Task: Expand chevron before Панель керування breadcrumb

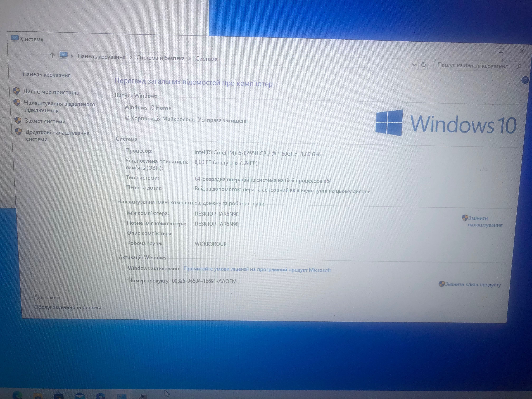Action: click(x=72, y=56)
